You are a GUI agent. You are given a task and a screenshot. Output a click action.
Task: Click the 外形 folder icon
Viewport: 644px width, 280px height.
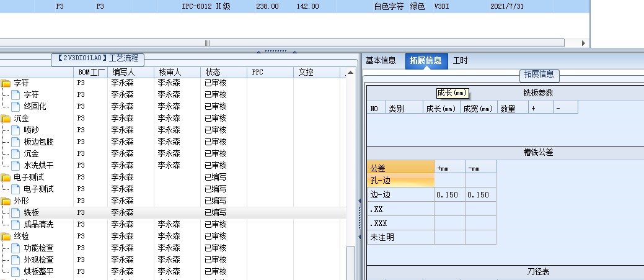[6, 201]
